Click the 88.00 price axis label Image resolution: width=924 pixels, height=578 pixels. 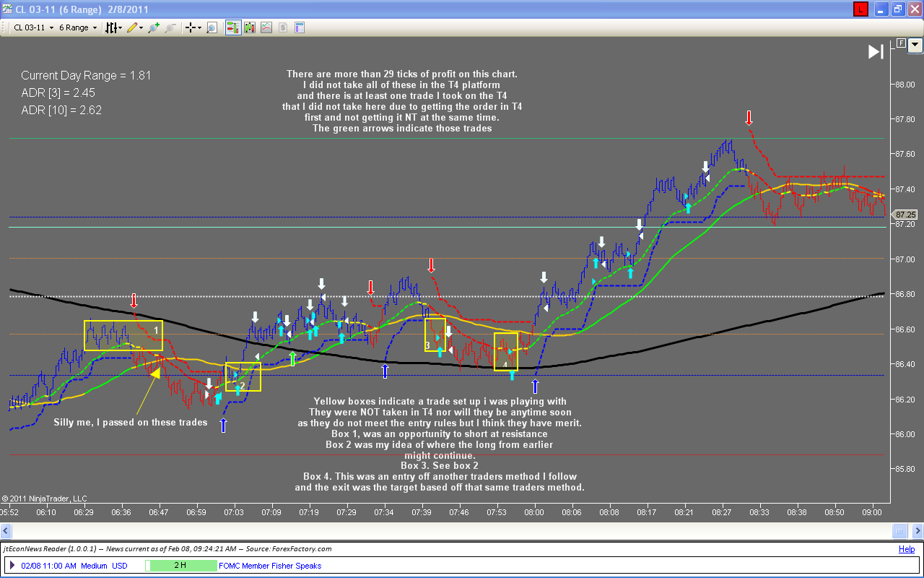click(x=905, y=84)
